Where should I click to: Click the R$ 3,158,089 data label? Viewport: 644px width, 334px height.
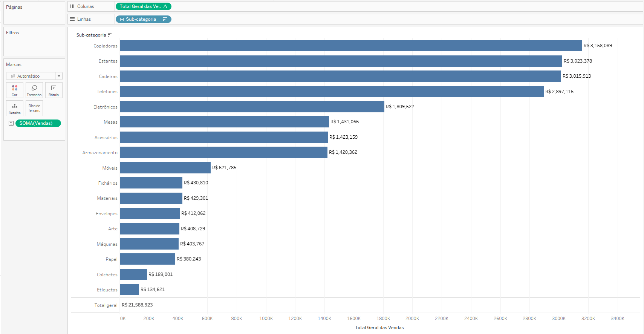(x=598, y=46)
